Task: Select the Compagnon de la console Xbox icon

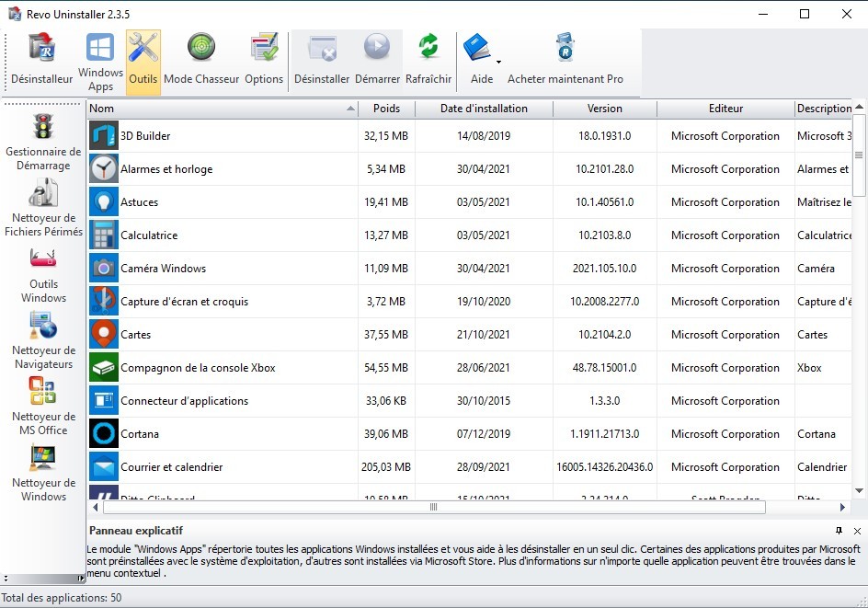Action: [104, 368]
